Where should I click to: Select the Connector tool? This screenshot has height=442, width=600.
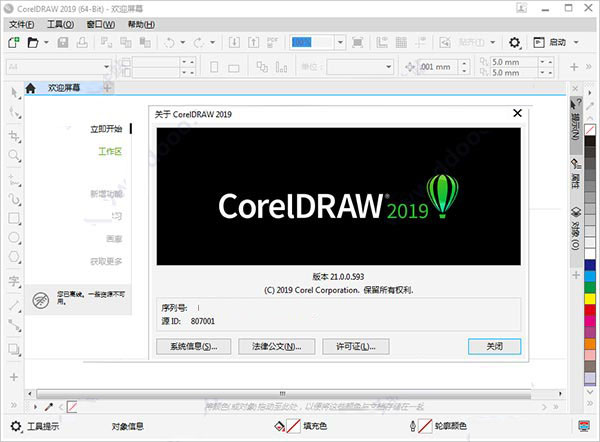pos(15,325)
